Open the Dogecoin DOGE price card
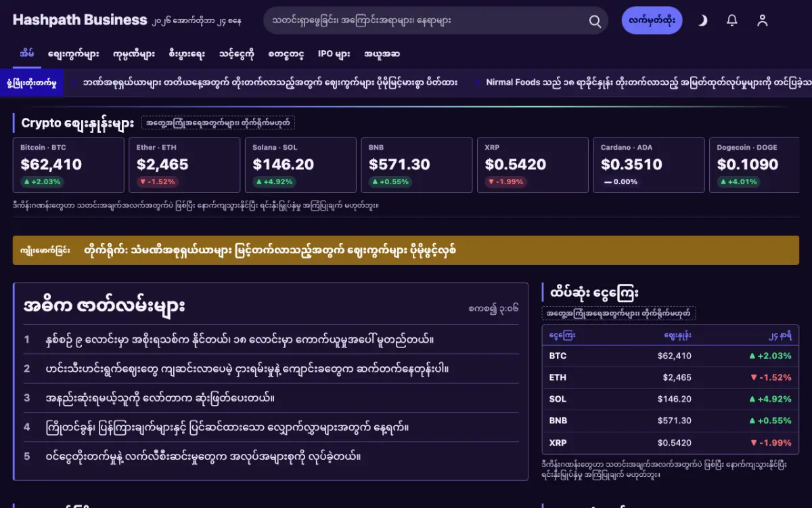The height and width of the screenshot is (508, 812). (x=754, y=165)
